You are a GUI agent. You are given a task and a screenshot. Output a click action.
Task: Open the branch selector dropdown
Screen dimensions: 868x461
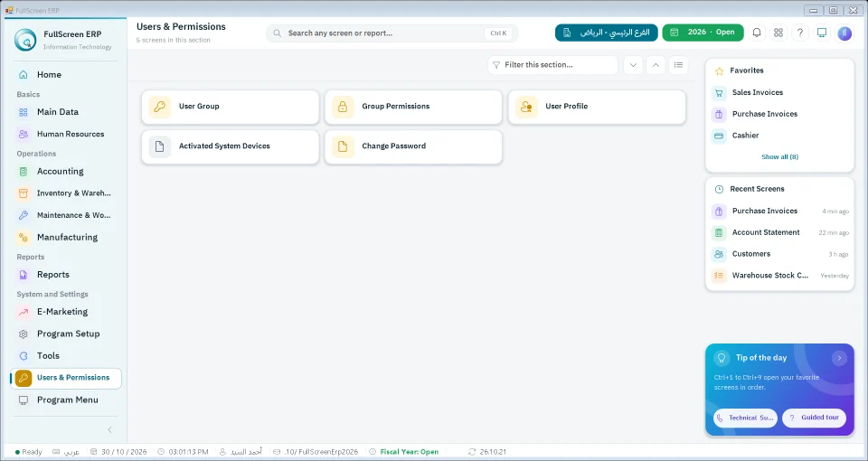tap(606, 33)
